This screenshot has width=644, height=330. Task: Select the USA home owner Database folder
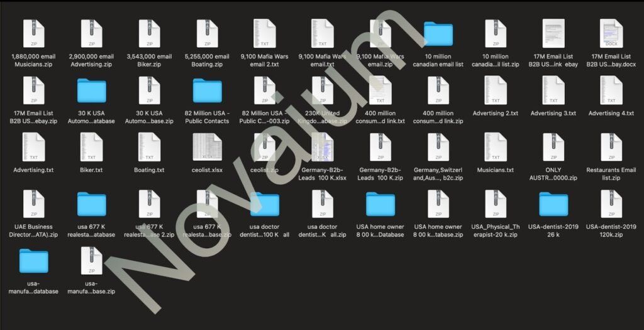click(x=380, y=204)
